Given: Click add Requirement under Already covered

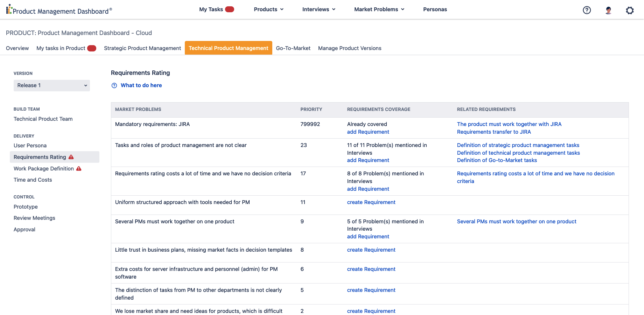Looking at the screenshot, I should pos(368,132).
